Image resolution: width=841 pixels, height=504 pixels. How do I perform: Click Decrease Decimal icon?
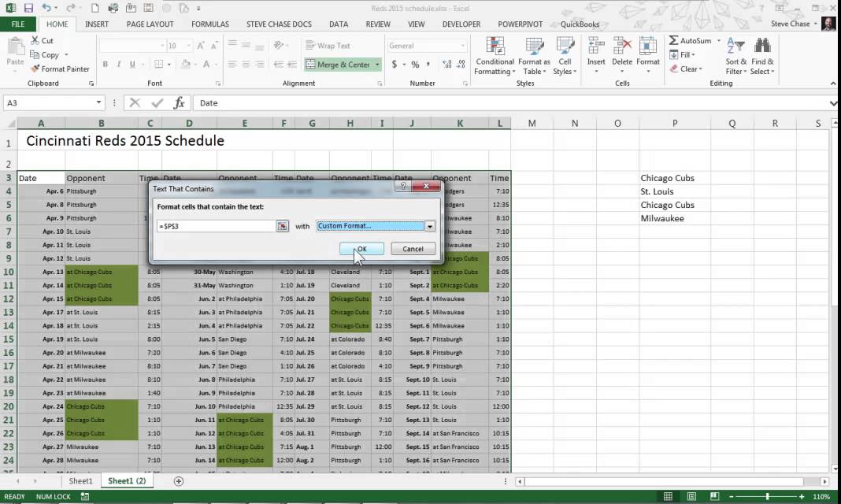point(461,65)
